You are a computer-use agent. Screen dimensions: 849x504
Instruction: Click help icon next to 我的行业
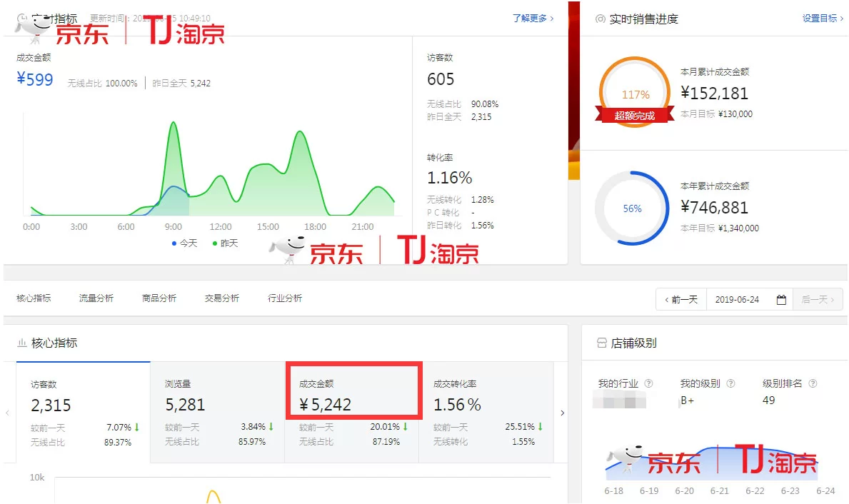click(648, 383)
